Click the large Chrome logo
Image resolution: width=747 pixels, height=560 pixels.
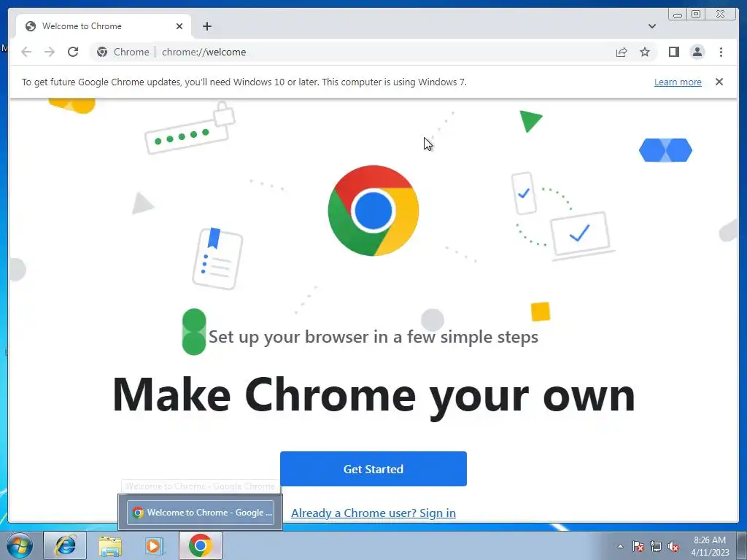click(x=373, y=211)
